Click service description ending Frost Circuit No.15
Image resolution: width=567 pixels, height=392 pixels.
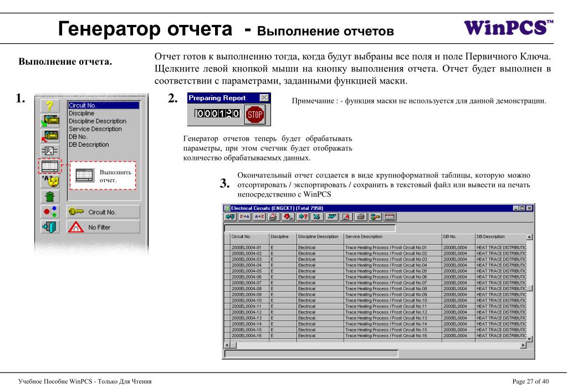click(393, 330)
